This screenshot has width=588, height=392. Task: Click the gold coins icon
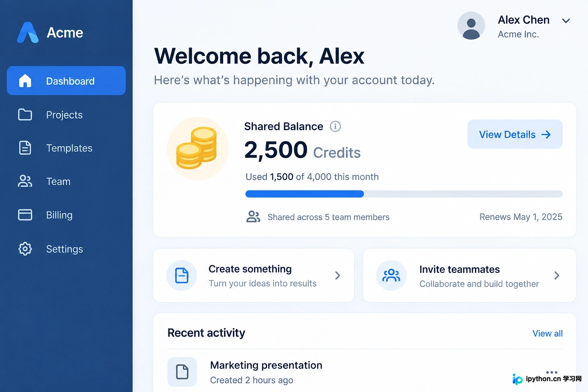click(197, 148)
